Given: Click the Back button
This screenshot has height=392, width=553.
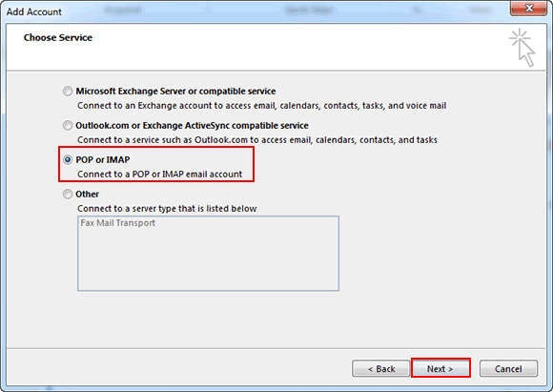Looking at the screenshot, I should pyautogui.click(x=380, y=369).
